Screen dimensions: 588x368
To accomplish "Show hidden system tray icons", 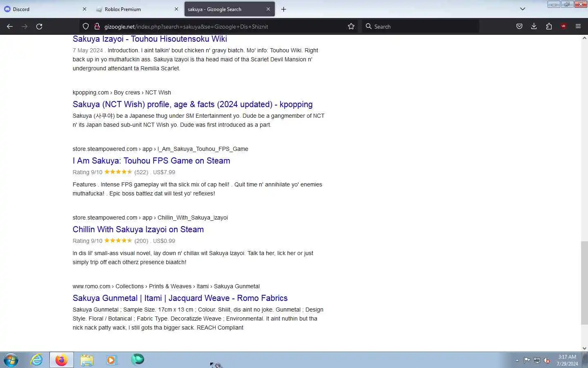I will (x=517, y=360).
